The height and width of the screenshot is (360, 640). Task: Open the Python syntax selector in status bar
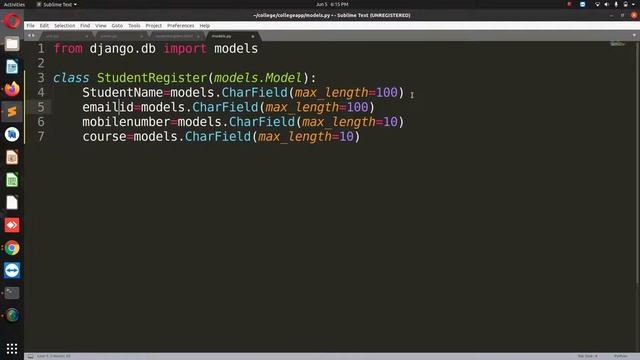pyautogui.click(x=621, y=356)
